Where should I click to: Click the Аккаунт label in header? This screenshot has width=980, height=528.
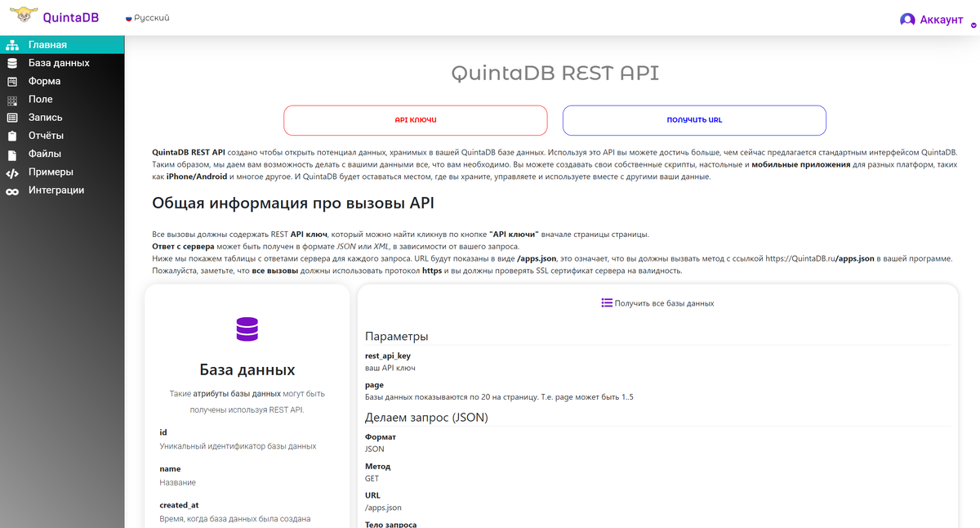(942, 20)
